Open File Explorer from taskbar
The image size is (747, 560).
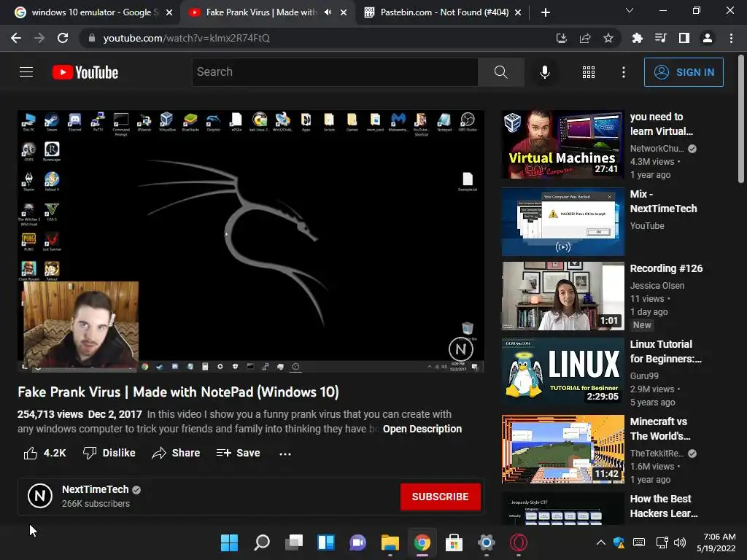point(390,542)
